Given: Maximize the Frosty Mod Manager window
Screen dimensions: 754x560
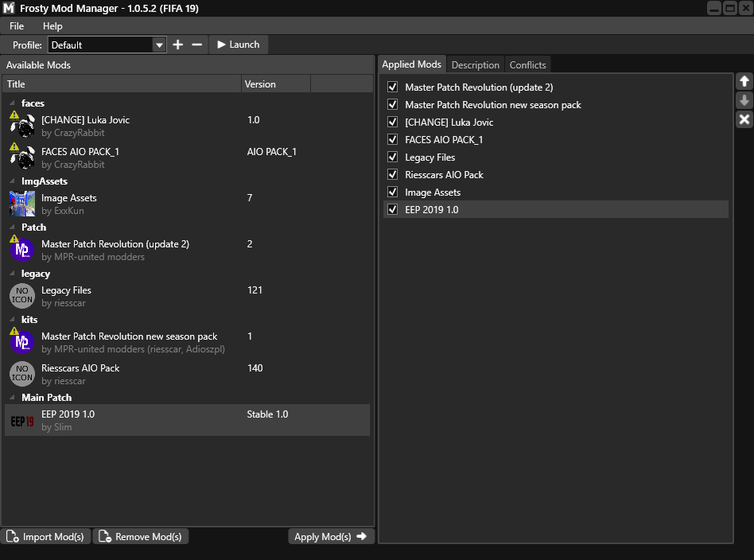Looking at the screenshot, I should coord(730,8).
